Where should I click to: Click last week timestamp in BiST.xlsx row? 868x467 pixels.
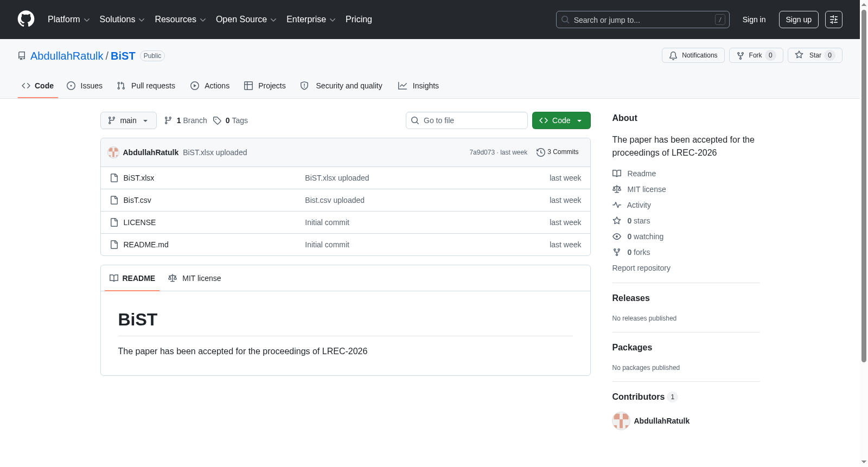click(x=565, y=178)
